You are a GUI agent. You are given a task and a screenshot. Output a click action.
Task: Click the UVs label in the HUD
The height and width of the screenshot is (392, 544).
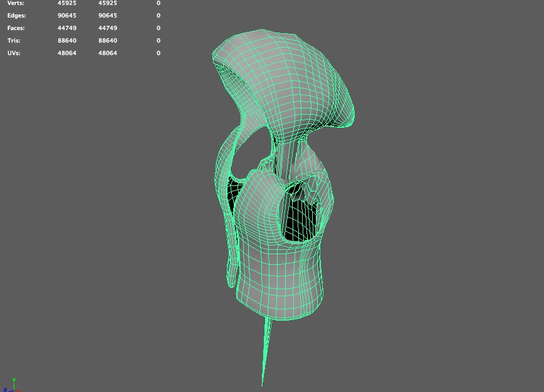point(13,53)
